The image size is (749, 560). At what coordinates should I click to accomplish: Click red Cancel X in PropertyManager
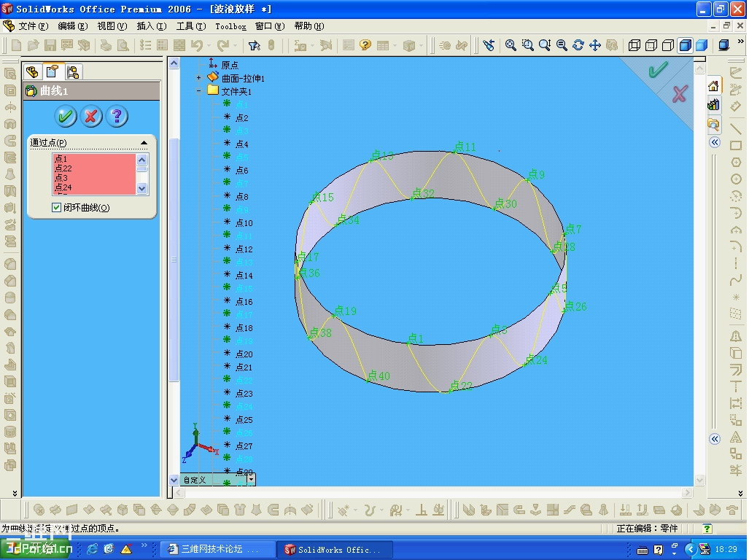point(91,116)
